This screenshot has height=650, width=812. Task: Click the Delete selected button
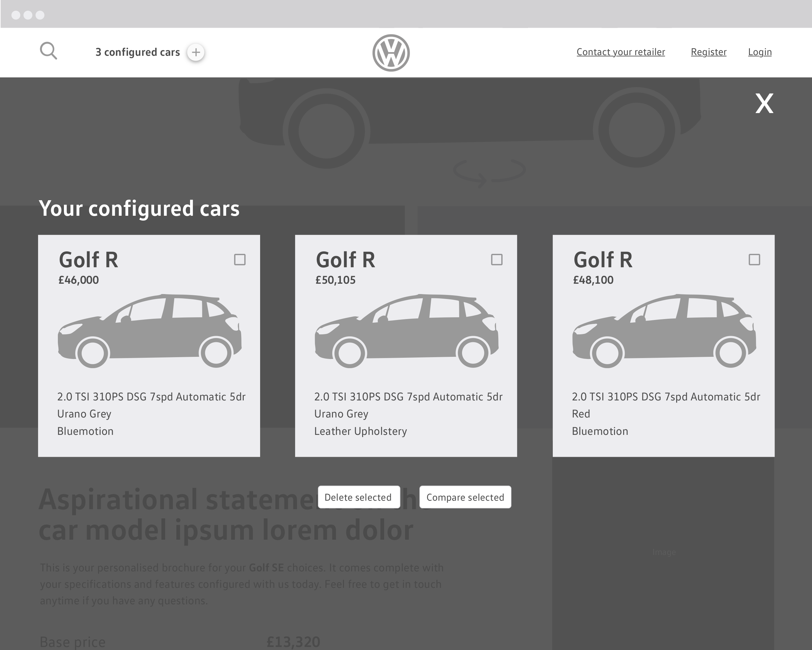point(358,497)
